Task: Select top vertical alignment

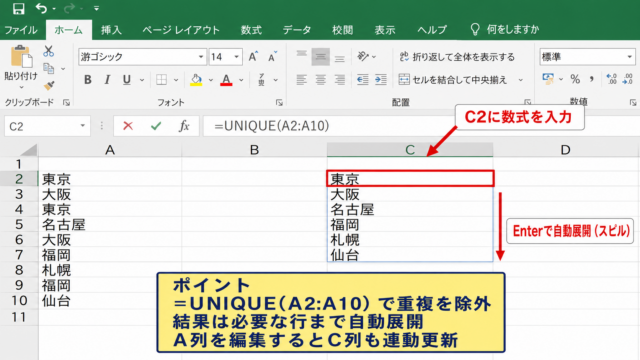Action: (x=302, y=56)
